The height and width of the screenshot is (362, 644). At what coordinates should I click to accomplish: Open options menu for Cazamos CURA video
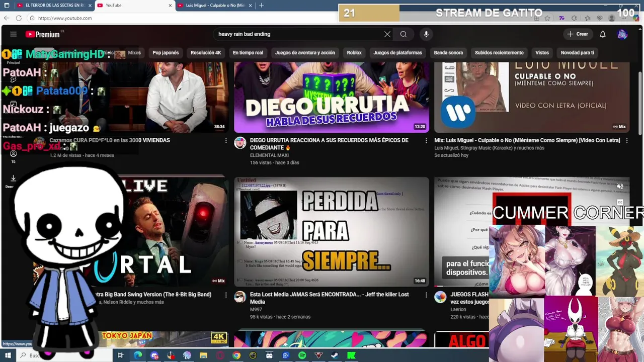225,141
